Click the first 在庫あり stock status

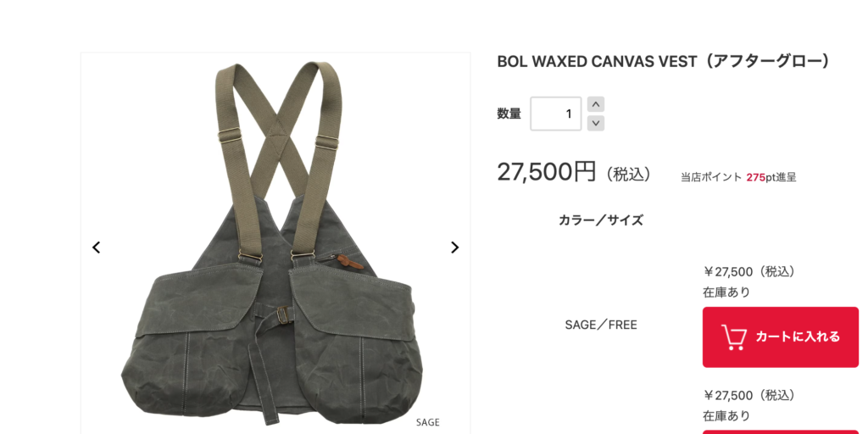[x=726, y=292]
